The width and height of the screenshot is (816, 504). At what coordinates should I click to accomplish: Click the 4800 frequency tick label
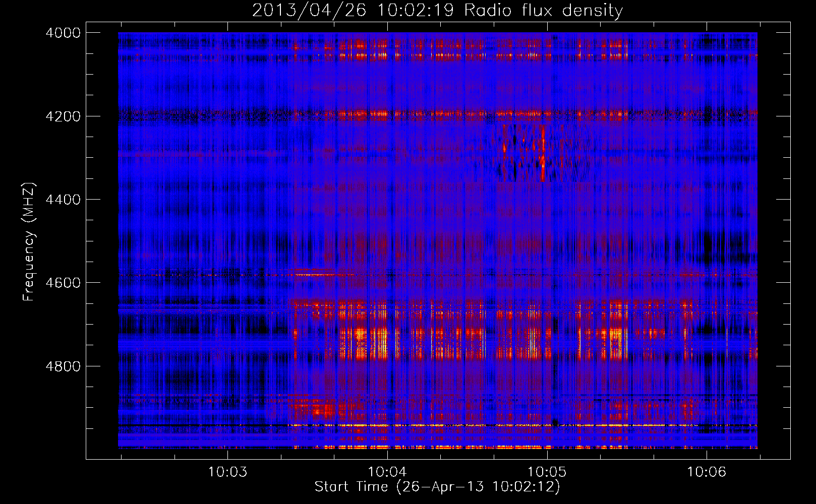click(x=63, y=366)
